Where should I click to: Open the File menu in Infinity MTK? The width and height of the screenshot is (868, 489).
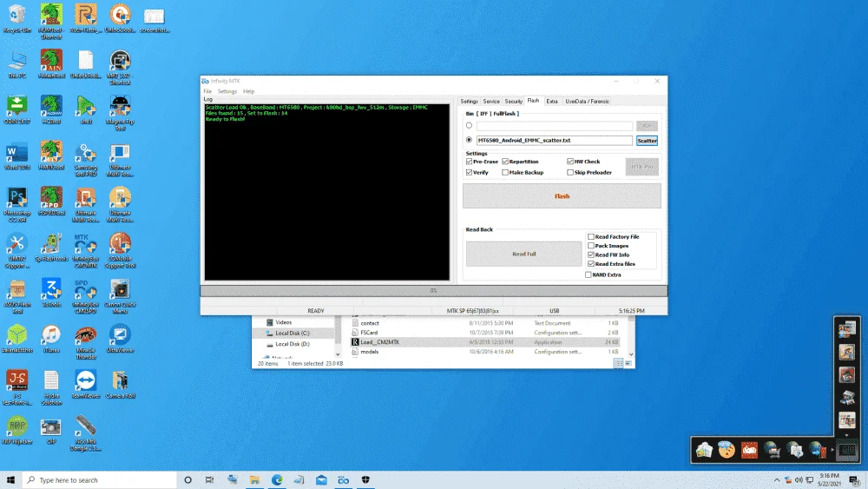pyautogui.click(x=207, y=91)
